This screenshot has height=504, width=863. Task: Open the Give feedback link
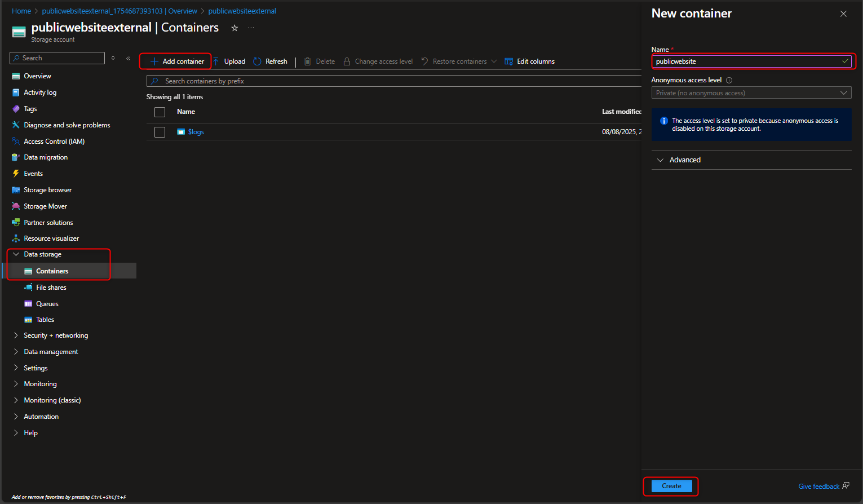(818, 485)
